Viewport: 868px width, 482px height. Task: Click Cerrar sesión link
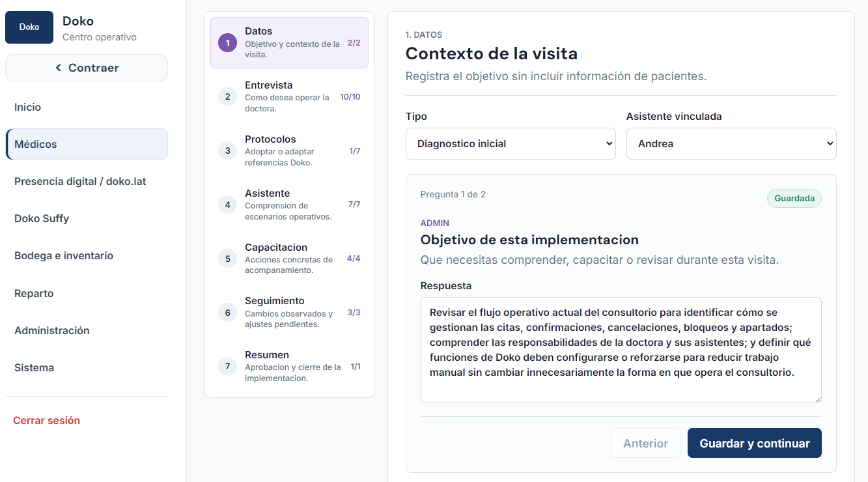[47, 421]
